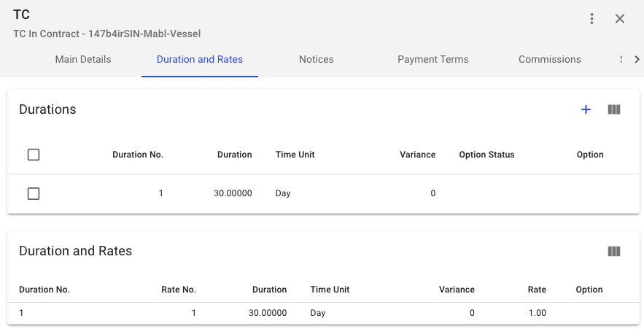
Task: Click the Day time unit cell in Durations
Action: coord(283,193)
